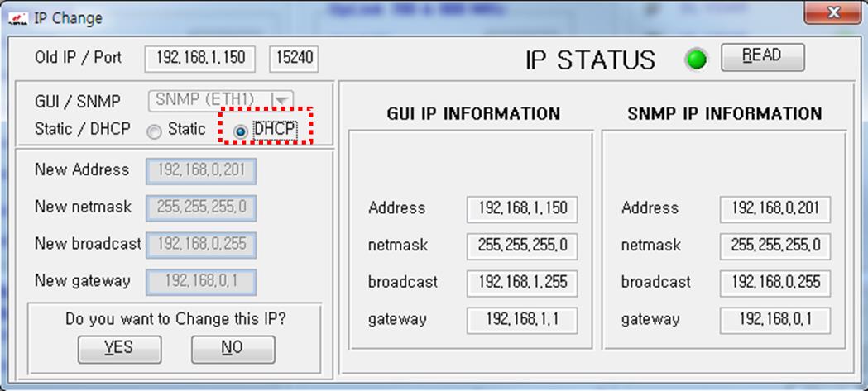Click the New netmask label
The width and height of the screenshot is (868, 391).
[83, 207]
